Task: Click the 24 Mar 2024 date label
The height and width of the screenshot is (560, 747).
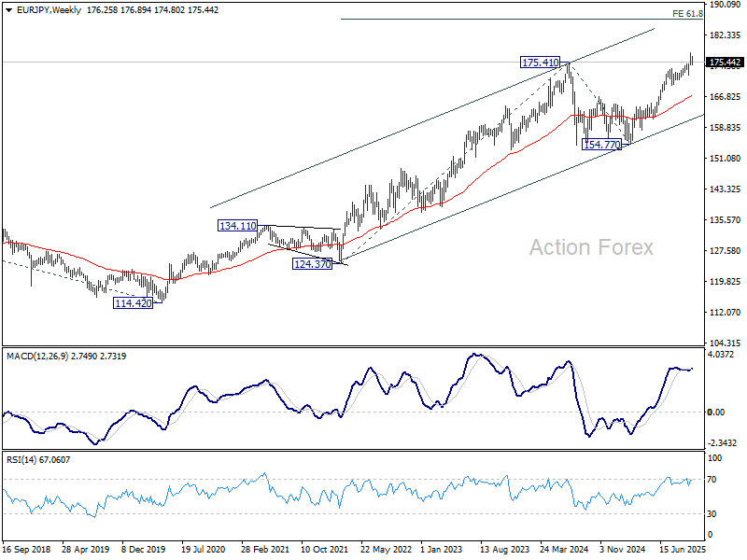Action: (564, 550)
